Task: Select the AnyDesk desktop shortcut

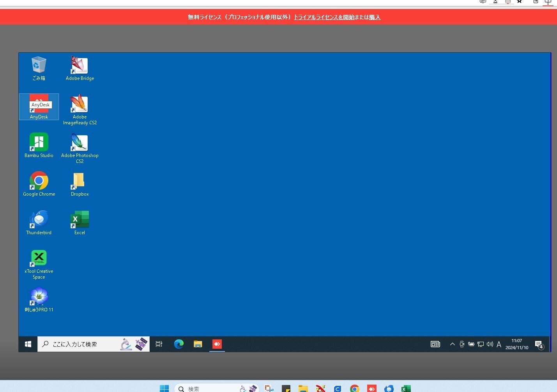Action: pos(39,107)
